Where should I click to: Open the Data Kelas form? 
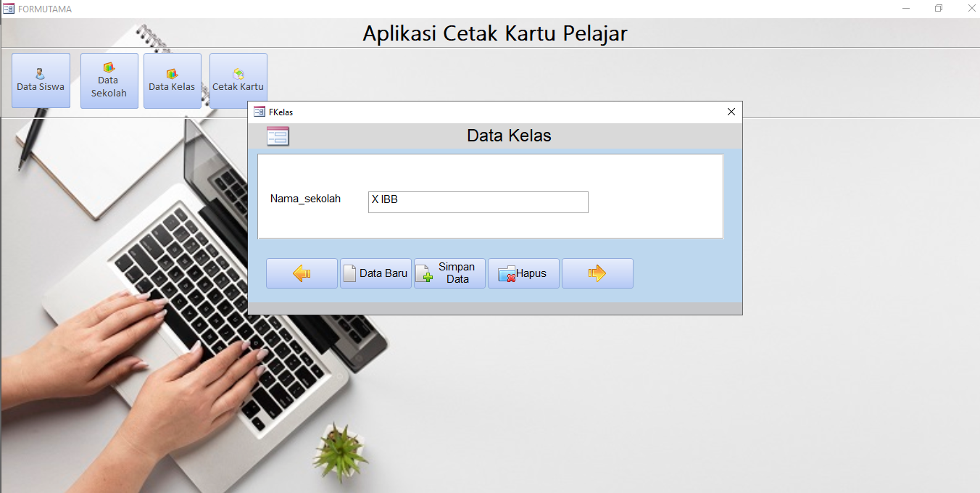(x=172, y=80)
